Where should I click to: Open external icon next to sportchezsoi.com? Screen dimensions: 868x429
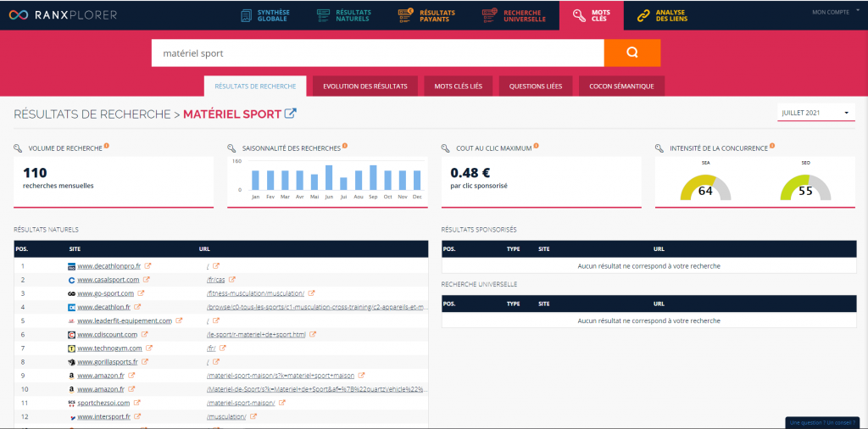pos(136,403)
